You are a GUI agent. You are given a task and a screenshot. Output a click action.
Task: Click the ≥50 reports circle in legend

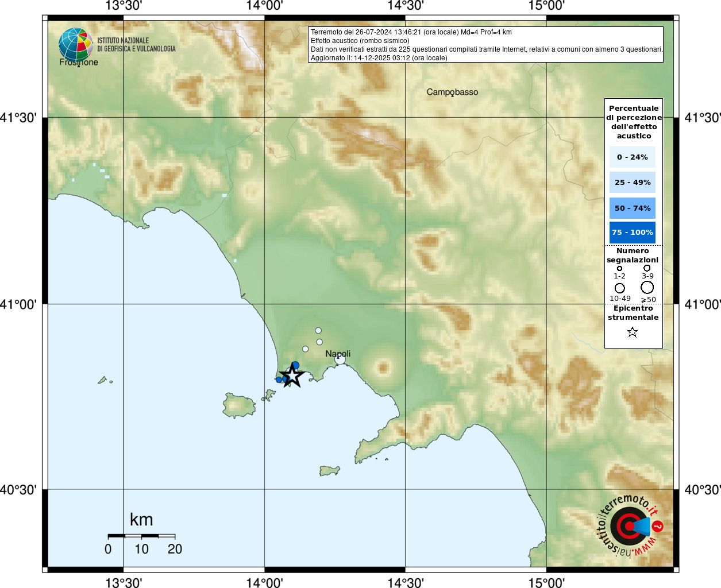click(647, 287)
